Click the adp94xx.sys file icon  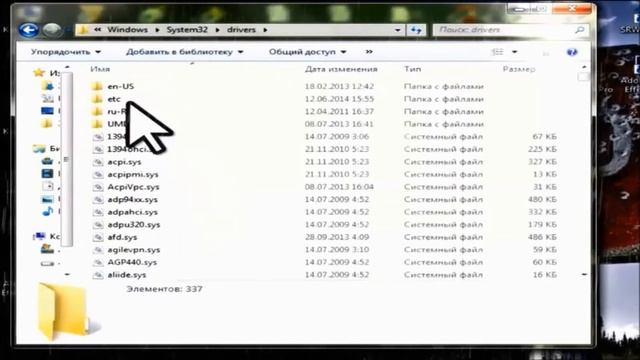pyautogui.click(x=98, y=200)
